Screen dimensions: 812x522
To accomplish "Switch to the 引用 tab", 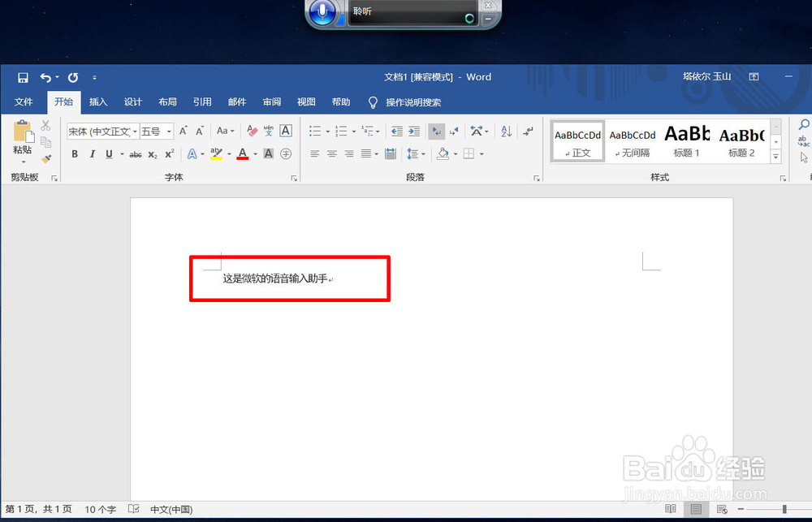I will pyautogui.click(x=202, y=102).
